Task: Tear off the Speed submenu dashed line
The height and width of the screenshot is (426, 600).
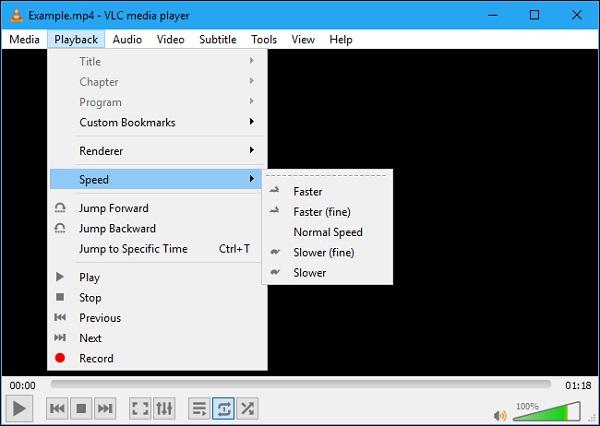Action: (326, 175)
